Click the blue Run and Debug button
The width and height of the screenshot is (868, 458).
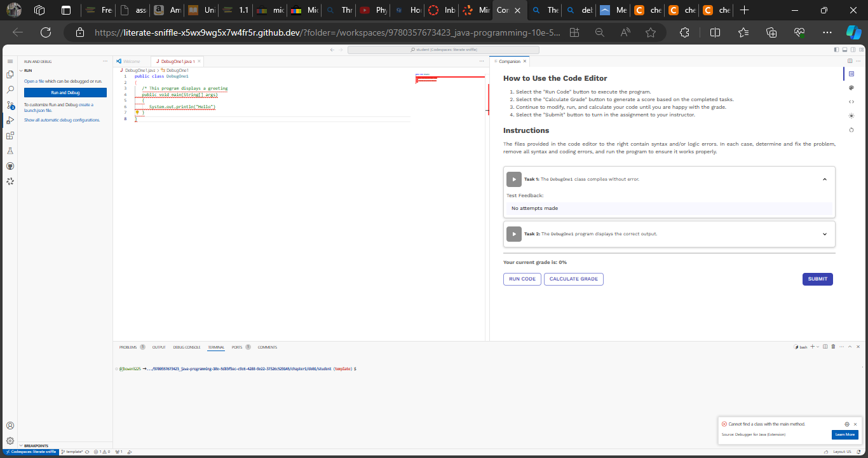coord(65,93)
